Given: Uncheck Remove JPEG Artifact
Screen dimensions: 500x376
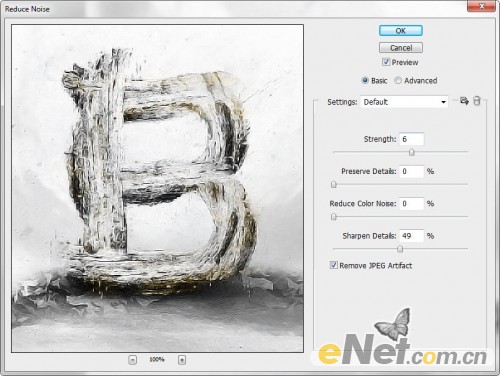Looking at the screenshot, I should (x=333, y=265).
